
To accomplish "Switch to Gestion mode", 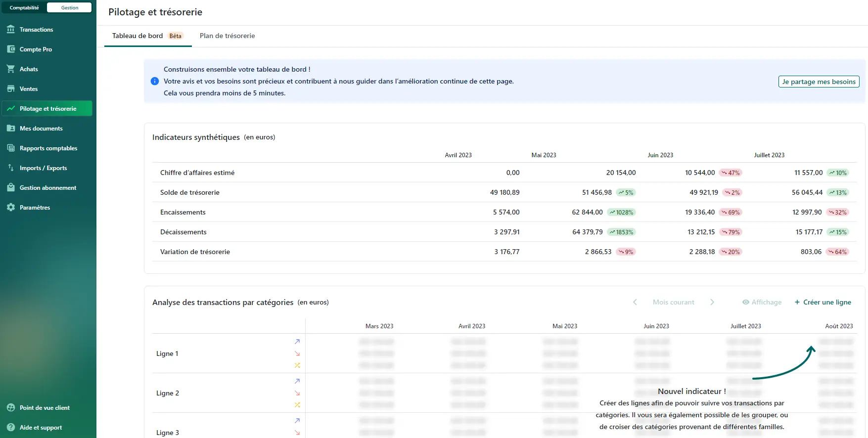I will point(70,7).
